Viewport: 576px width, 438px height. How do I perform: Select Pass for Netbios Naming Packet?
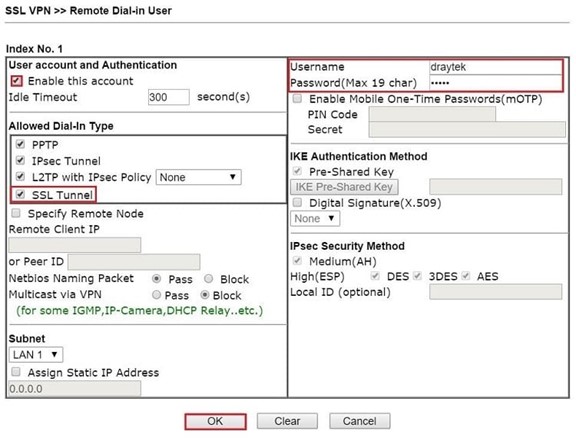(x=156, y=279)
